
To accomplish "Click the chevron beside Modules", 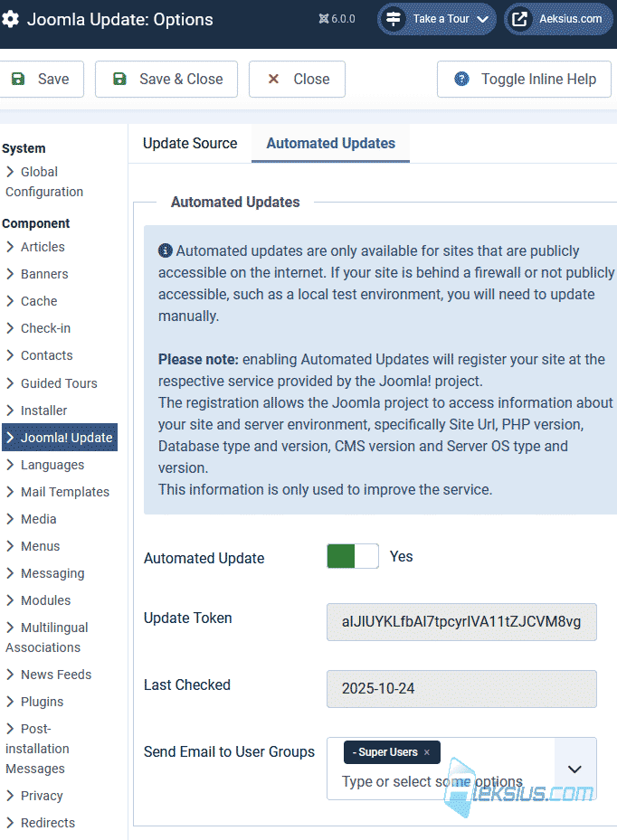I will coord(10,600).
